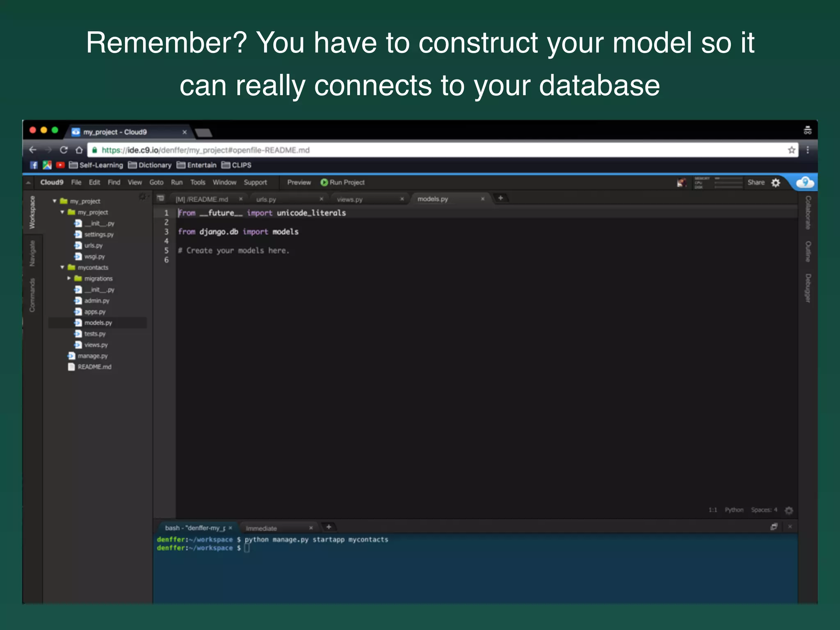840x630 pixels.
Task: Toggle the Collaborate side panel
Action: (x=808, y=212)
